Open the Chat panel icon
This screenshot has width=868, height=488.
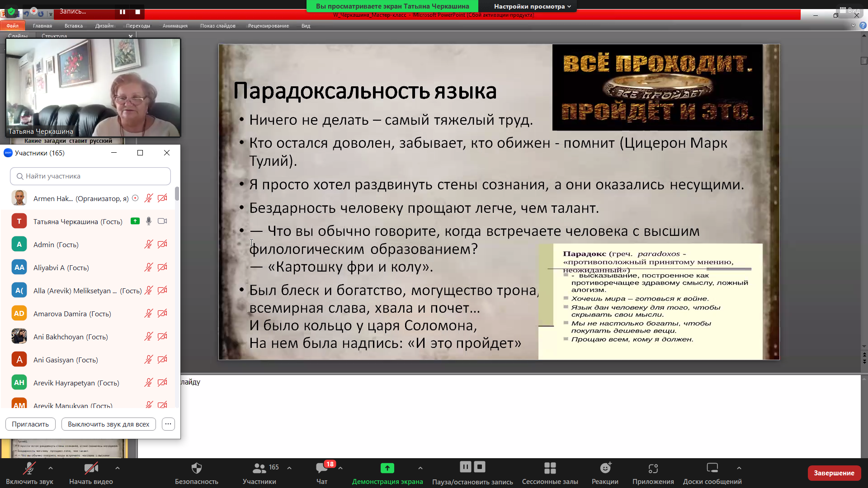click(x=321, y=468)
